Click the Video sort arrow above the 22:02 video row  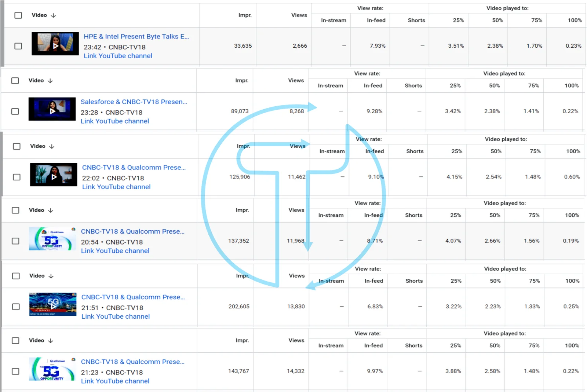click(x=52, y=146)
